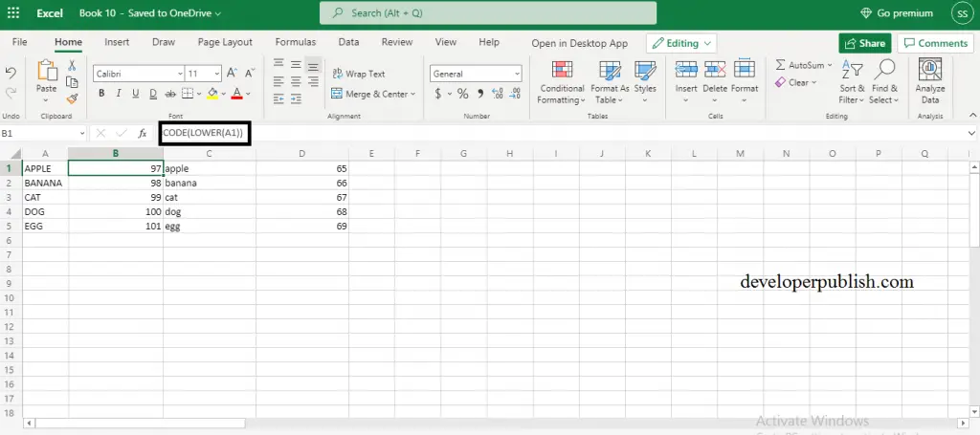The image size is (980, 435).
Task: Apply Comma Style format
Action: pos(480,94)
